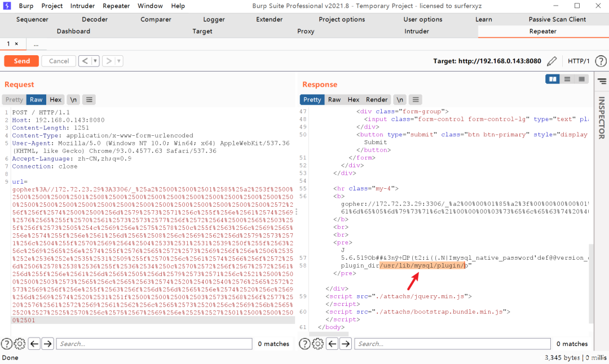Open the Intruder menu
The height and width of the screenshot is (364, 609).
82,6
